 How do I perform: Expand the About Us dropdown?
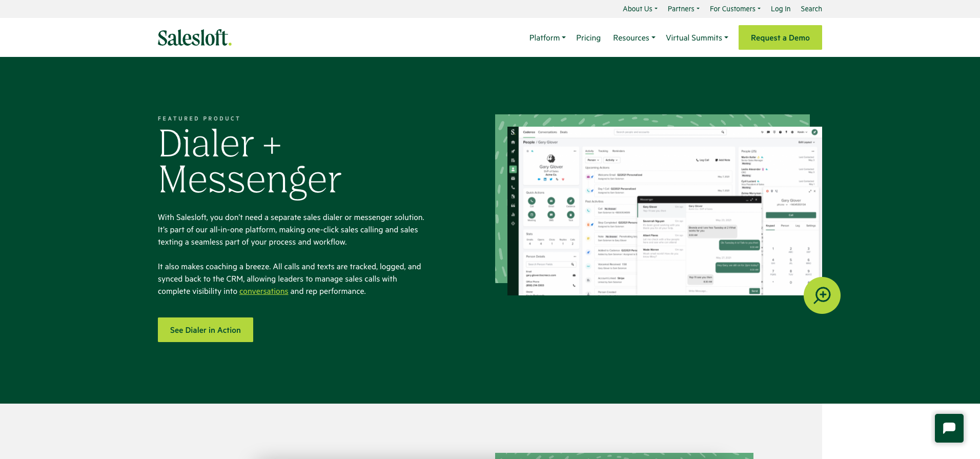coord(640,9)
